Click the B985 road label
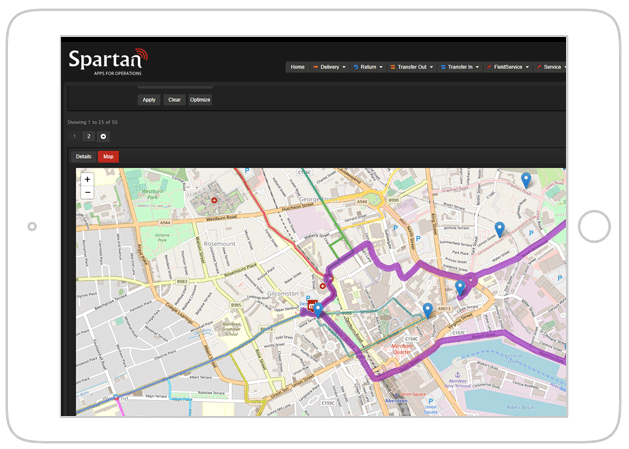 coord(236,305)
